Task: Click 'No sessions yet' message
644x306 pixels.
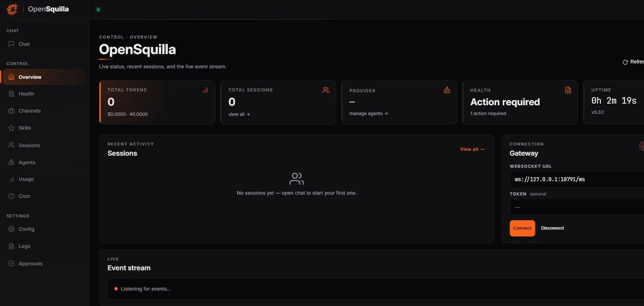Action: click(297, 193)
